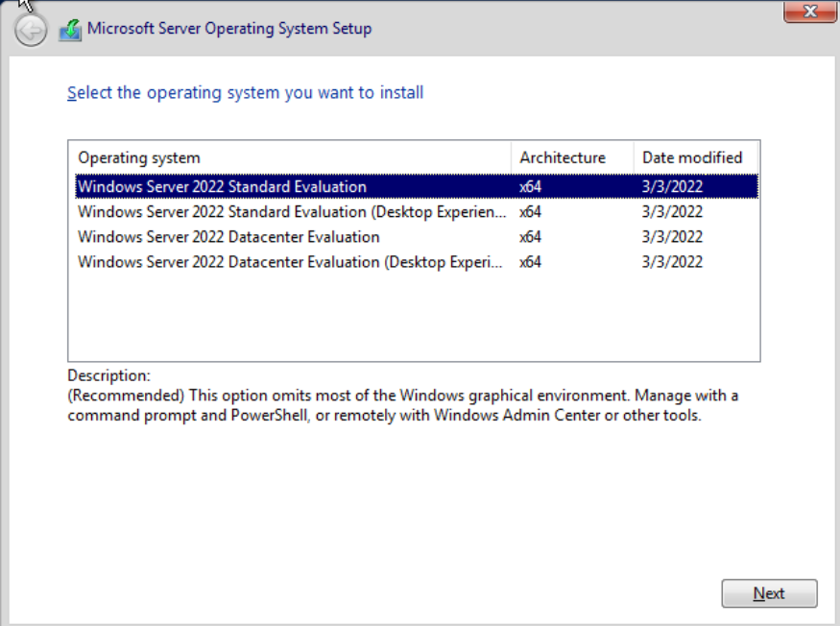Select Windows Server 2022 Datacenter Evaluation
840x626 pixels.
(228, 236)
